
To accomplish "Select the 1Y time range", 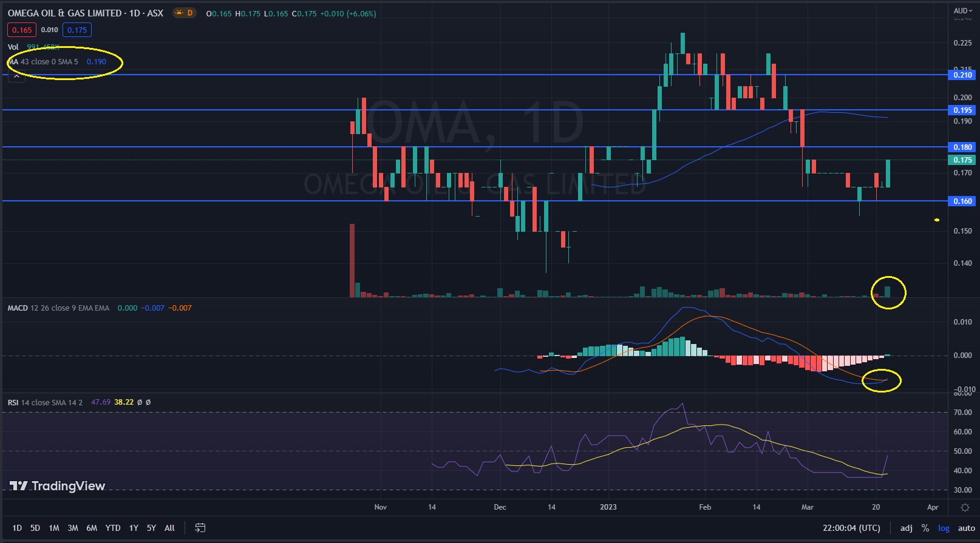I will point(134,528).
